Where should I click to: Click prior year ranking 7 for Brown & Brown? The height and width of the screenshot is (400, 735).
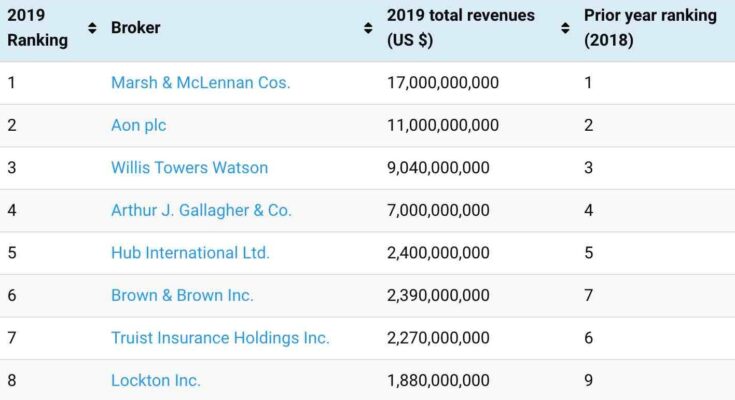click(589, 295)
